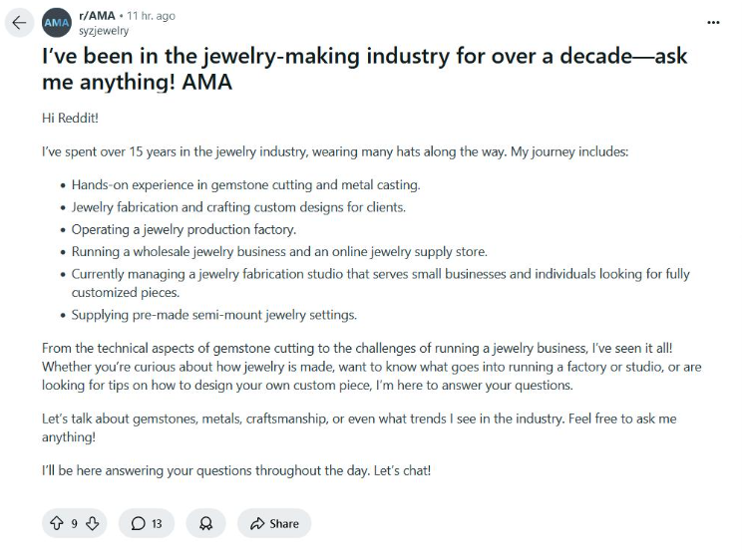The height and width of the screenshot is (560, 742).
Task: Open the r/AMA community avatar
Action: [x=57, y=23]
